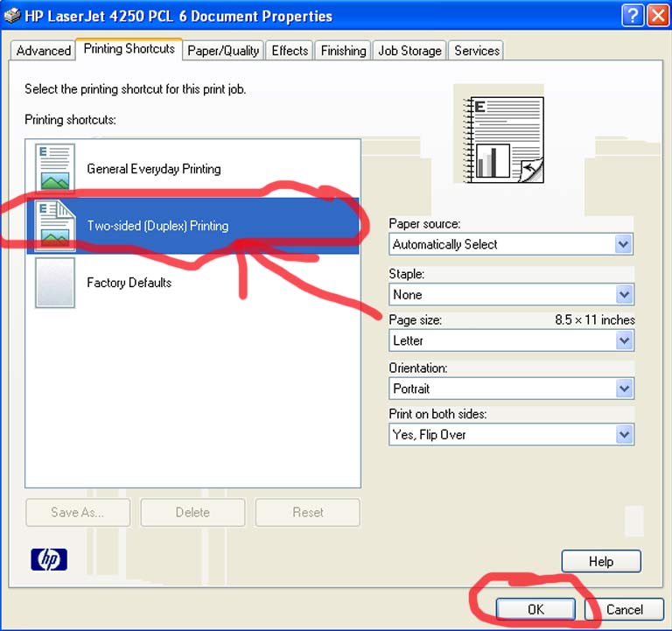
Task: Switch to the Services tab
Action: coord(477,51)
